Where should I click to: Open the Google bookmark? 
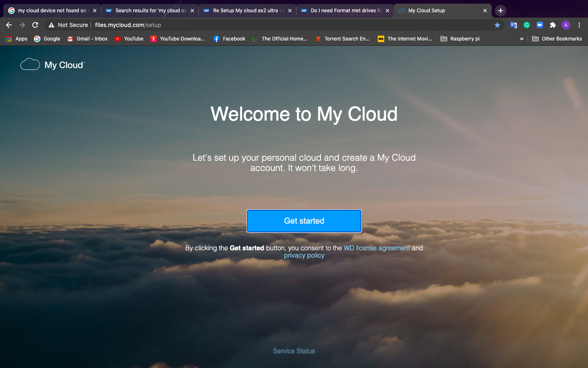(x=47, y=39)
